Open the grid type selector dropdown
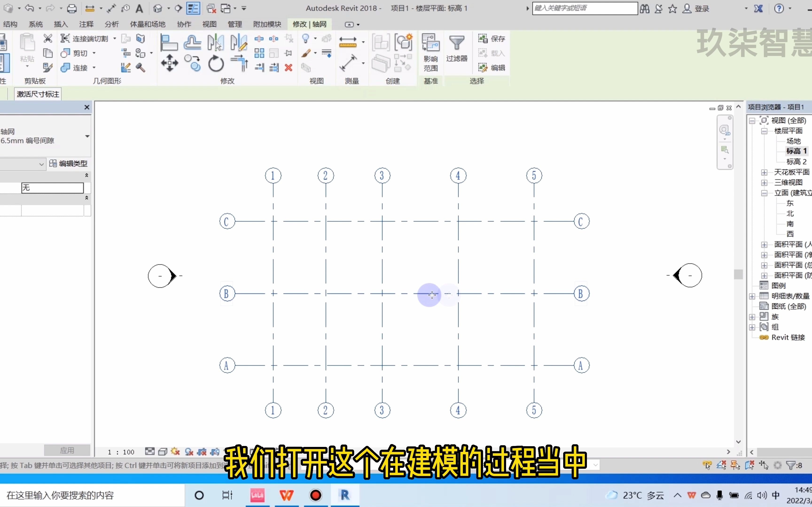Image resolution: width=812 pixels, height=507 pixels. (x=87, y=136)
